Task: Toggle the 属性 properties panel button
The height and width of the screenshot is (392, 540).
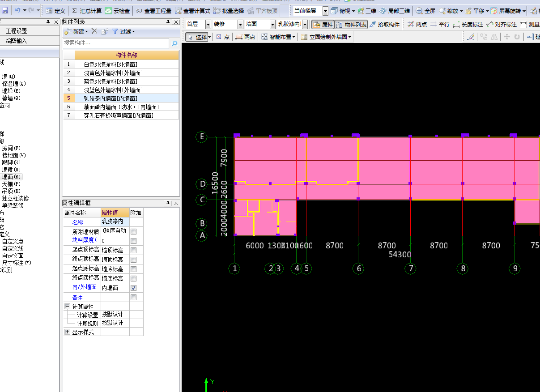Action: (323, 25)
